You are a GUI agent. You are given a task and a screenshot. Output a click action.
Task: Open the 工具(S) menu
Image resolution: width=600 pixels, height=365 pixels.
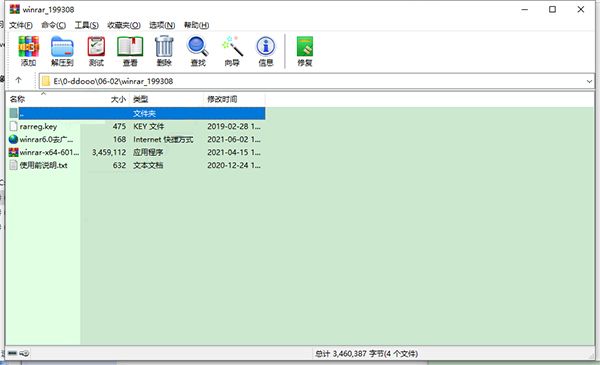coord(86,25)
